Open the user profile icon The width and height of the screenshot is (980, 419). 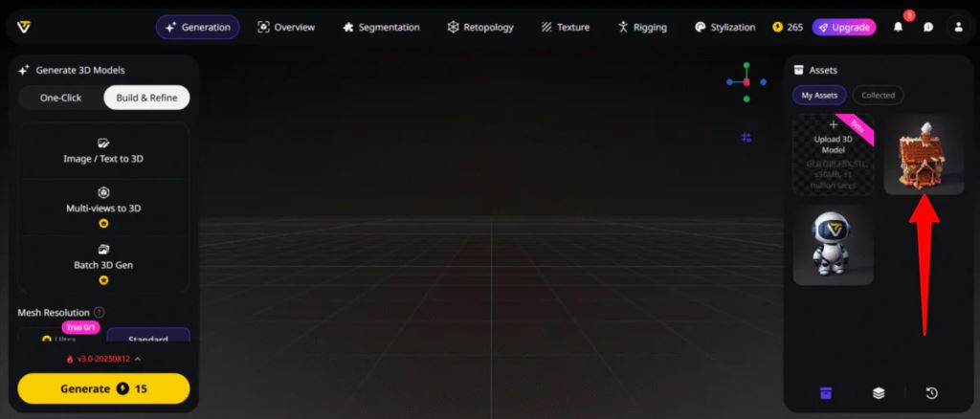coord(958,28)
